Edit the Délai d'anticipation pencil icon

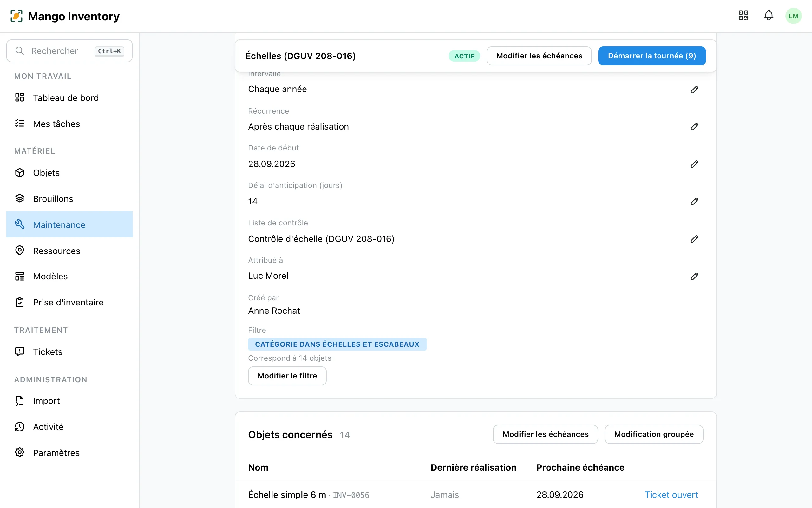[694, 202]
